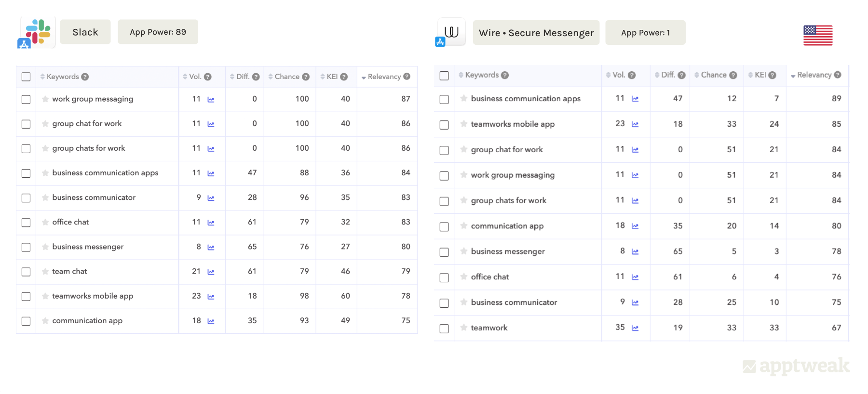Open the US flag country selector
Viewport: 868px width, 394px height.
[817, 35]
